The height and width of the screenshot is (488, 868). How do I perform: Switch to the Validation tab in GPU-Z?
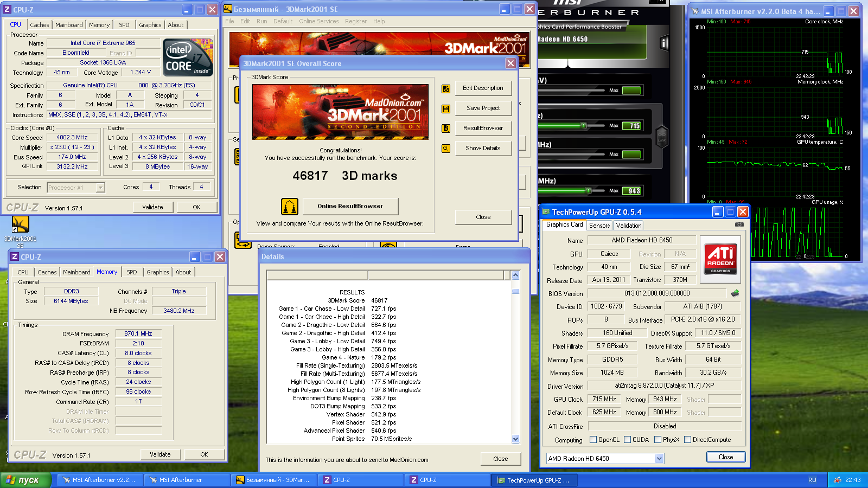coord(629,226)
